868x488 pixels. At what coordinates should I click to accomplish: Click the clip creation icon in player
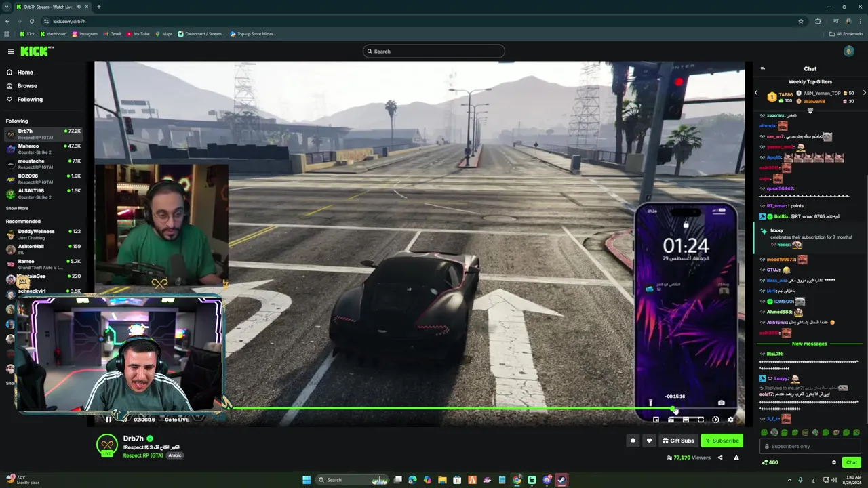tap(671, 420)
